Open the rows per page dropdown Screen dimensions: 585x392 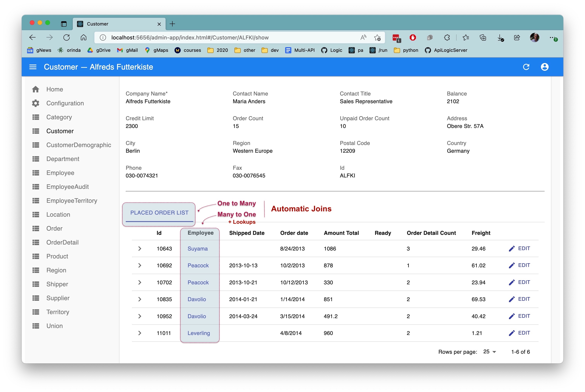point(490,352)
